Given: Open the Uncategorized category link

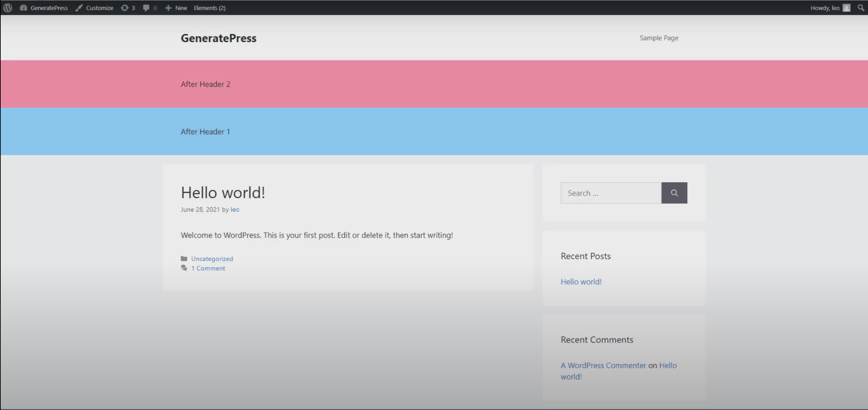Looking at the screenshot, I should point(212,258).
